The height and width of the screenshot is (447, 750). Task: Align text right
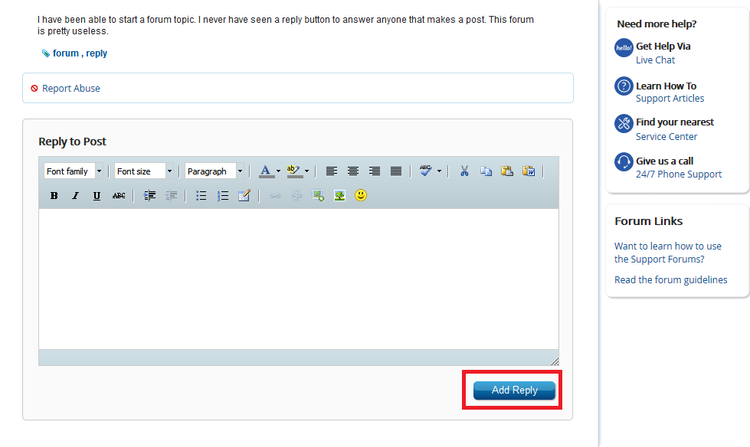click(375, 171)
